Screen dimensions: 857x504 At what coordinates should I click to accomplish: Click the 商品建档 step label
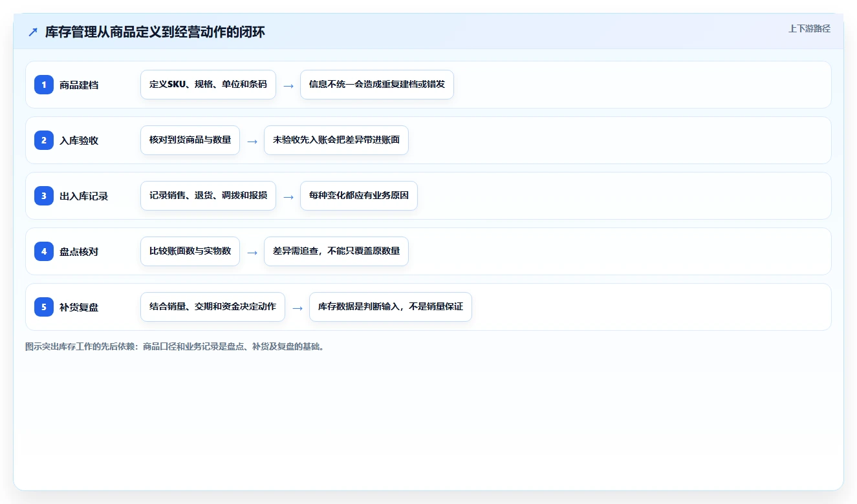click(79, 85)
